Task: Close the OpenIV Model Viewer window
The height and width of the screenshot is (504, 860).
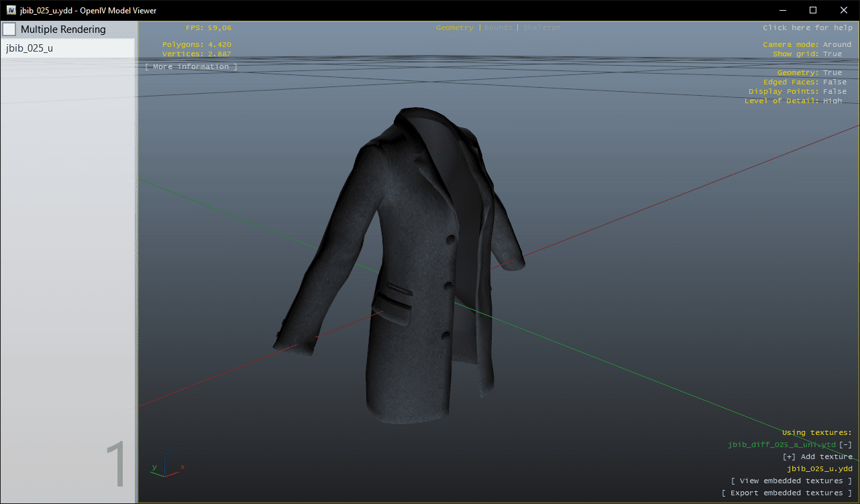Action: (843, 10)
